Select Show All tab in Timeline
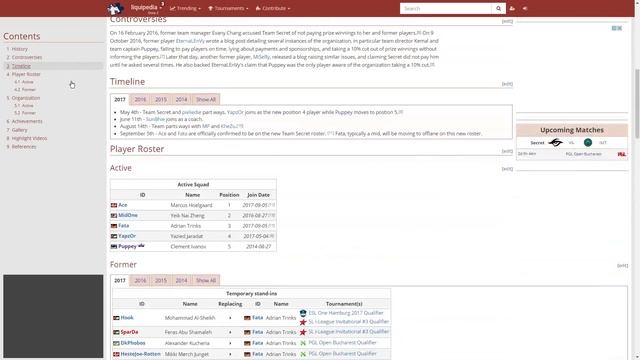This screenshot has height=360, width=640. point(206,100)
